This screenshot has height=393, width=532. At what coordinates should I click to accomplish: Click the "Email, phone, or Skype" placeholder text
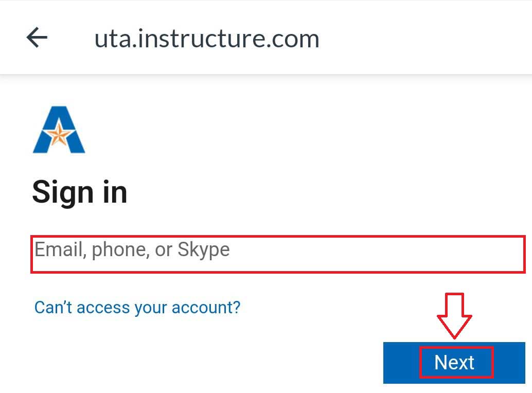click(132, 250)
